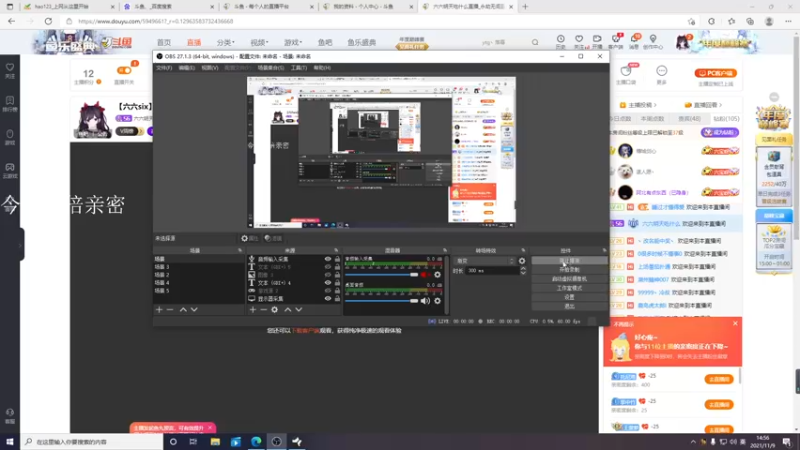Open OBS 帮助(H) menu
The image size is (800, 450).
coord(322,68)
